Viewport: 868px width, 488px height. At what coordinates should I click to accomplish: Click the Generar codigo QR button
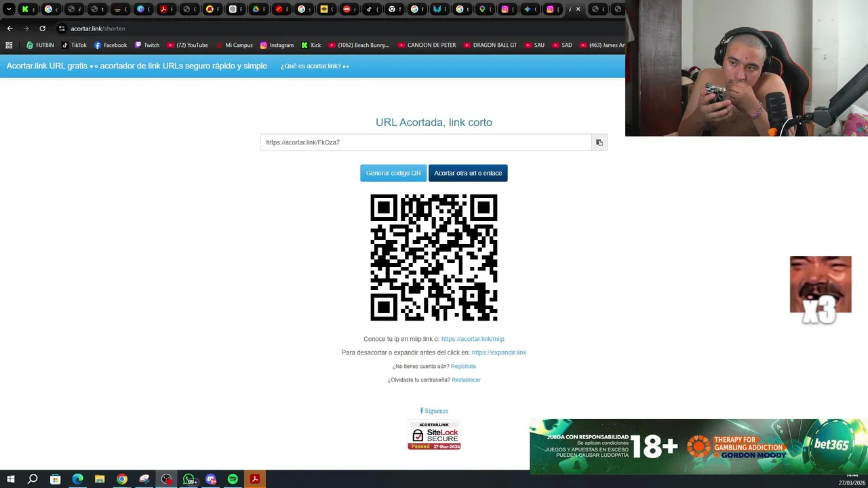pos(393,173)
